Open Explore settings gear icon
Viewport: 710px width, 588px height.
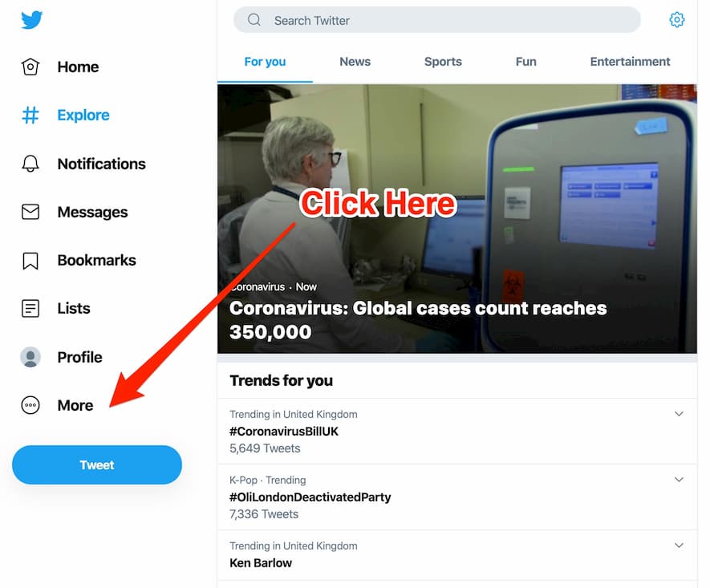coord(676,19)
